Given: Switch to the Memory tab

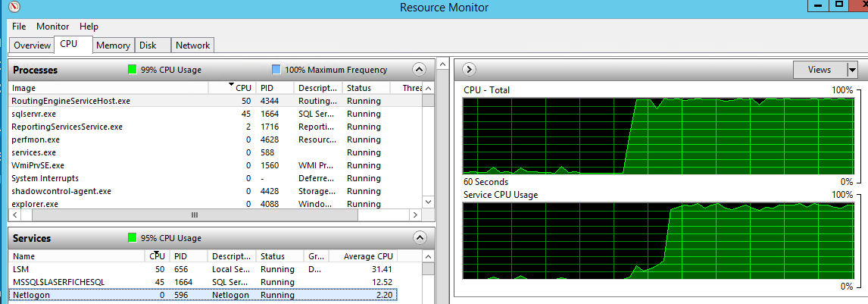Looking at the screenshot, I should (x=113, y=45).
